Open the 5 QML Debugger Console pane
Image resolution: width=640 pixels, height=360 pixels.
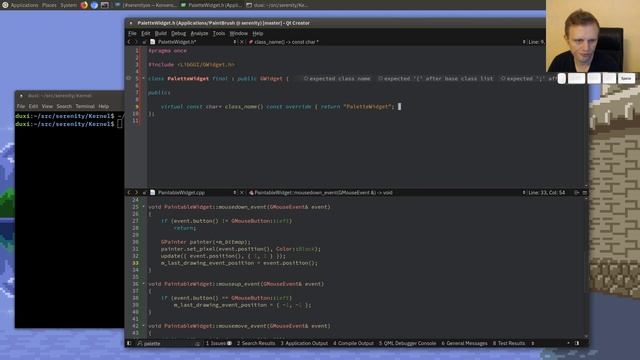pyautogui.click(x=407, y=343)
